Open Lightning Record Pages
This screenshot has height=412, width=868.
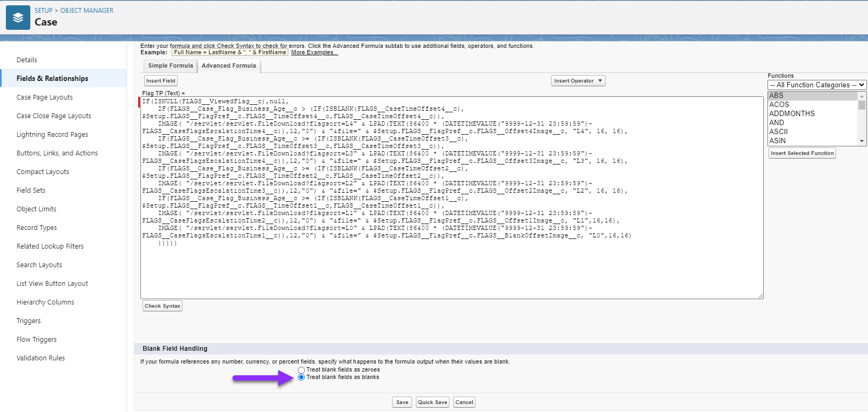click(x=52, y=135)
